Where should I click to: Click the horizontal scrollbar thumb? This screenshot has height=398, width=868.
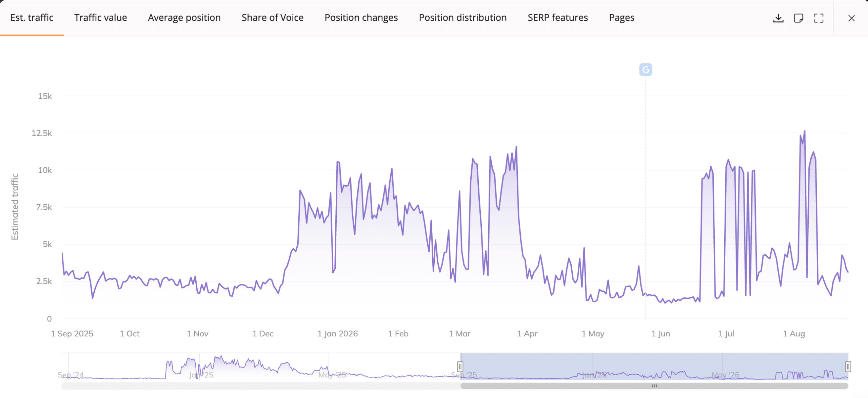tap(654, 386)
